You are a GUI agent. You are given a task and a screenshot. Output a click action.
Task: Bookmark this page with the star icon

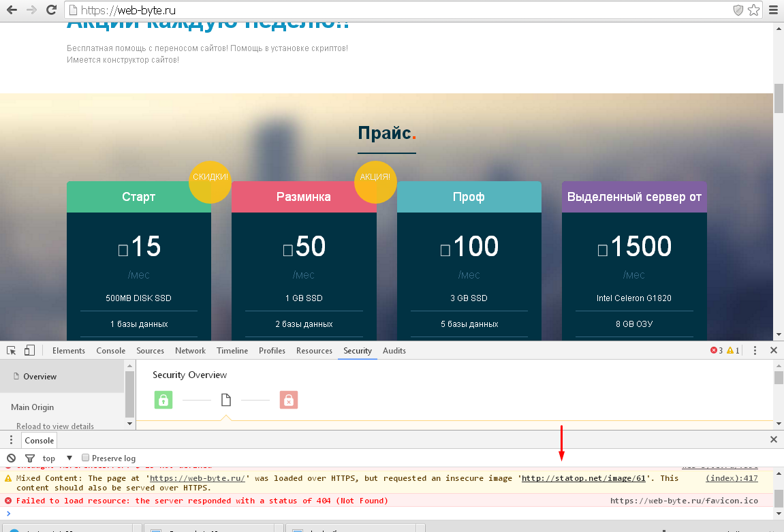click(x=753, y=10)
